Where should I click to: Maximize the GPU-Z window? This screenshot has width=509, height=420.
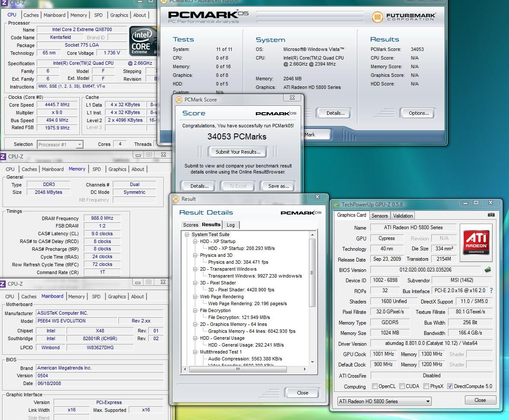(476, 203)
